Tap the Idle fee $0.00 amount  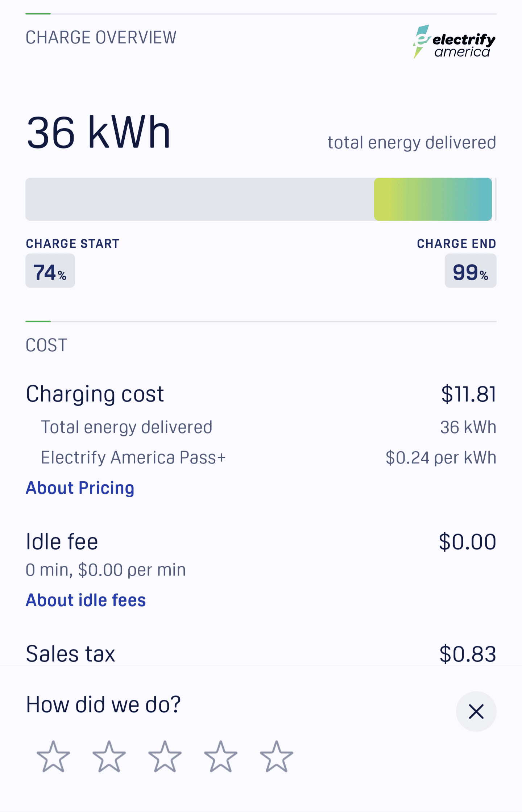click(x=468, y=542)
